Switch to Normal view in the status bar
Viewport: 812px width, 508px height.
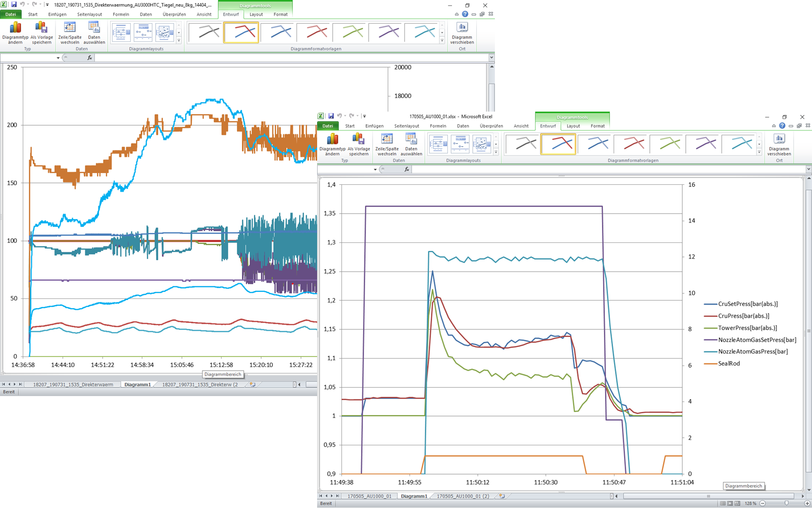(723, 503)
